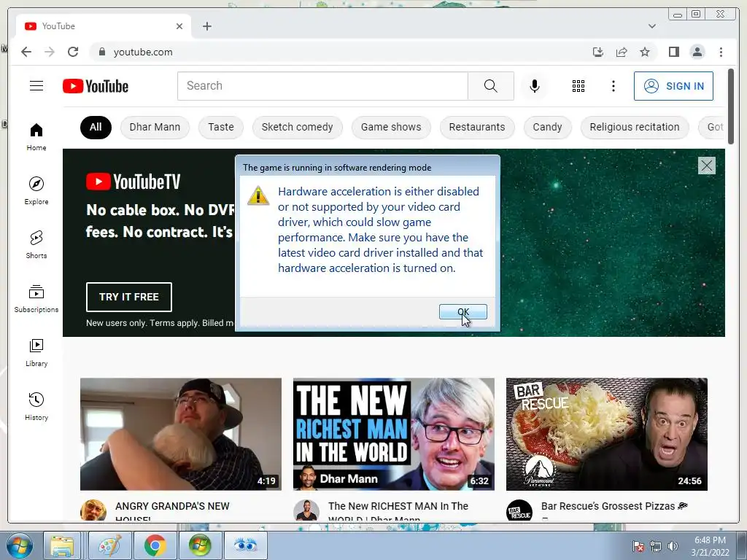Click the search magnifier button
The width and height of the screenshot is (747, 560).
click(x=491, y=86)
